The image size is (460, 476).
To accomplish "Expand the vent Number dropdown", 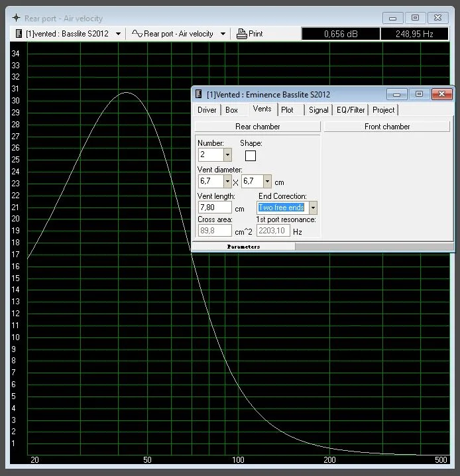I will (x=227, y=154).
